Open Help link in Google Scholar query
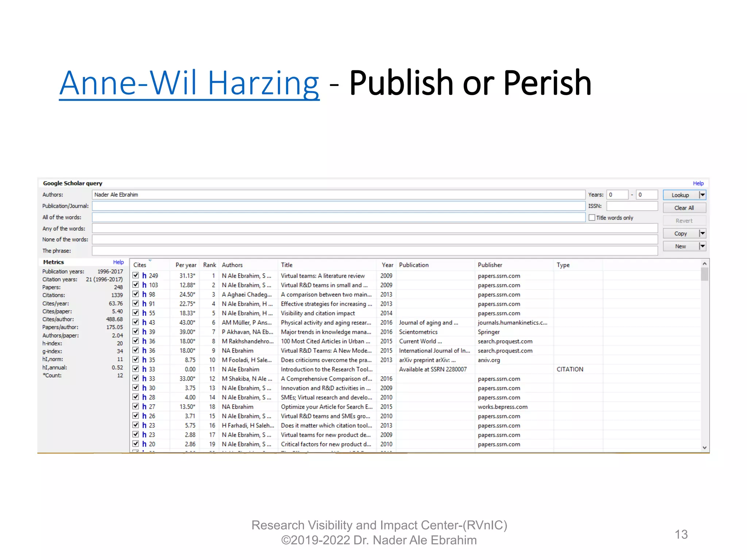The image size is (747, 560). 698,183
